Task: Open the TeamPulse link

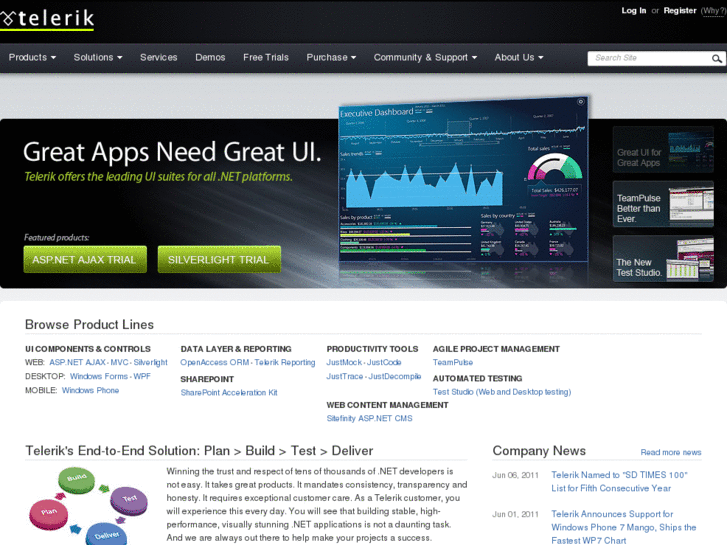Action: click(453, 362)
